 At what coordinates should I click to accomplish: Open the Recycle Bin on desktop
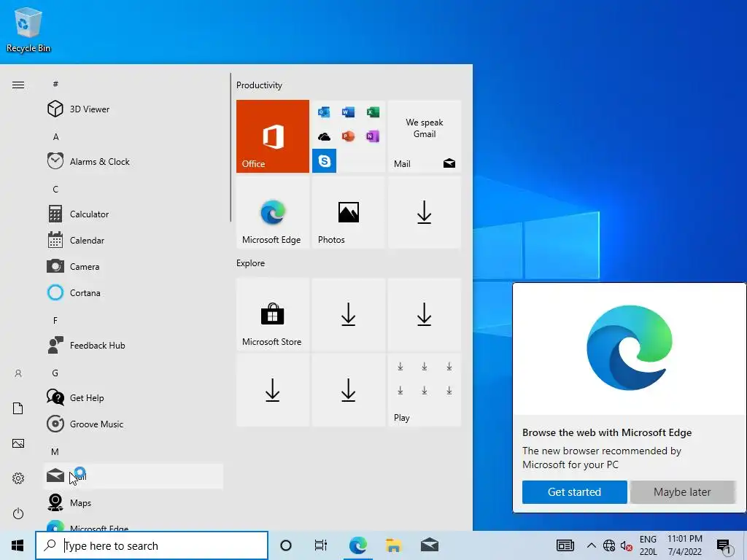pos(28,29)
